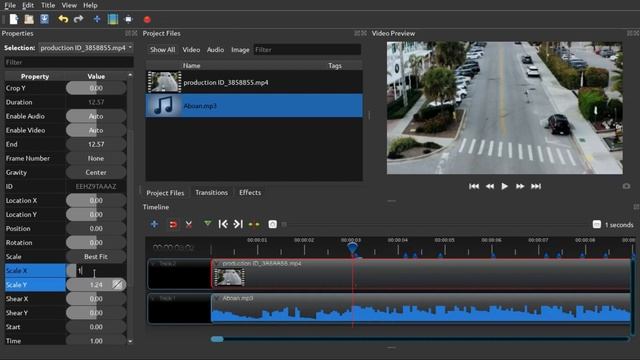The width and height of the screenshot is (640, 360).
Task: Save the current frame with the camera icon
Action: [x=626, y=186]
